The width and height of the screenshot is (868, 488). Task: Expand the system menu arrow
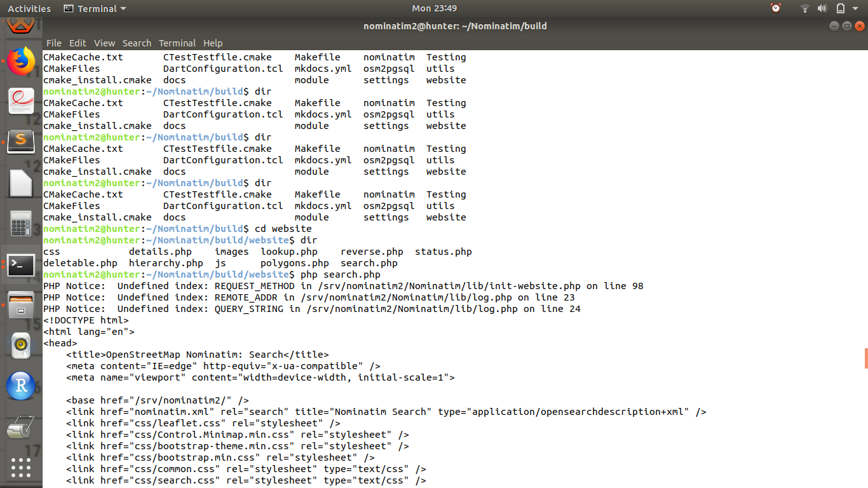855,9
